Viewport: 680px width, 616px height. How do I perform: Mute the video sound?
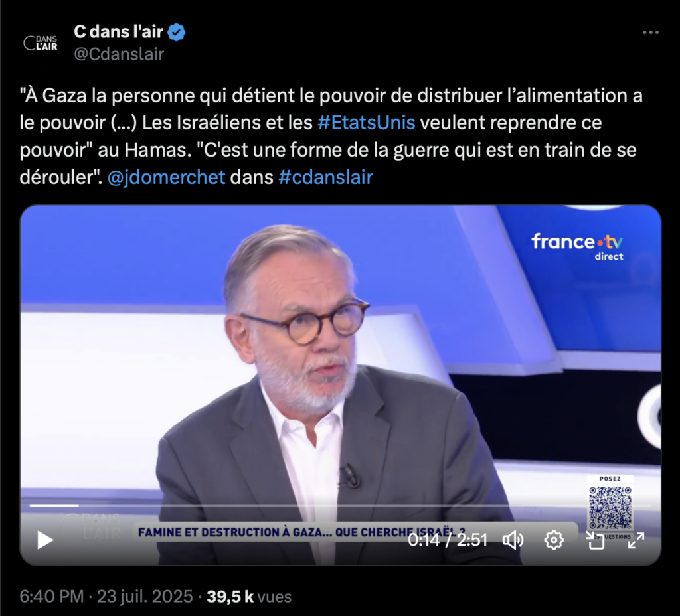513,540
